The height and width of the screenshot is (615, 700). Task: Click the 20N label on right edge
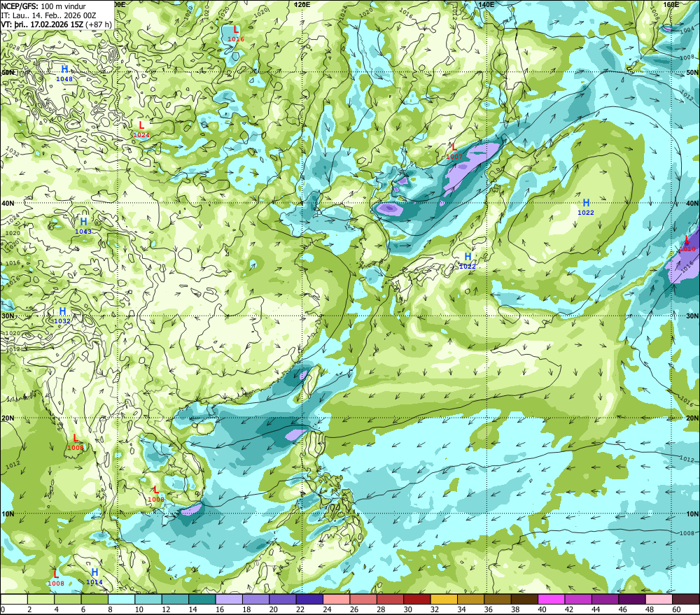pos(692,418)
